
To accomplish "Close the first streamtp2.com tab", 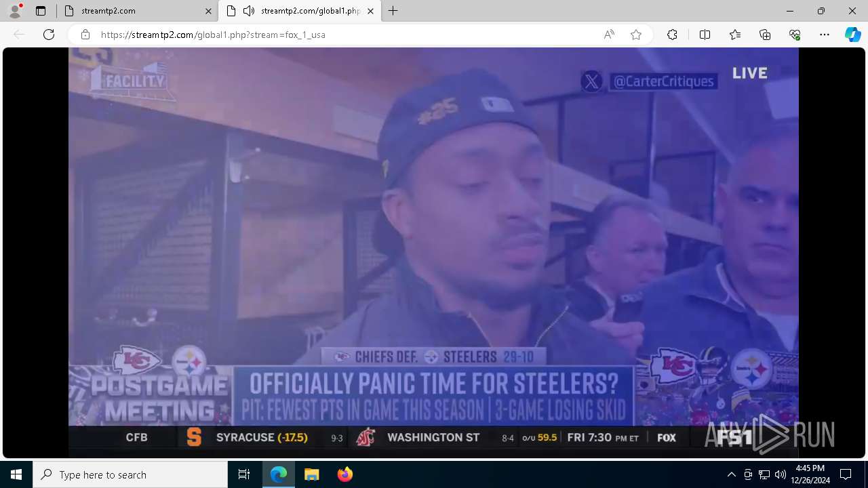I will (208, 11).
